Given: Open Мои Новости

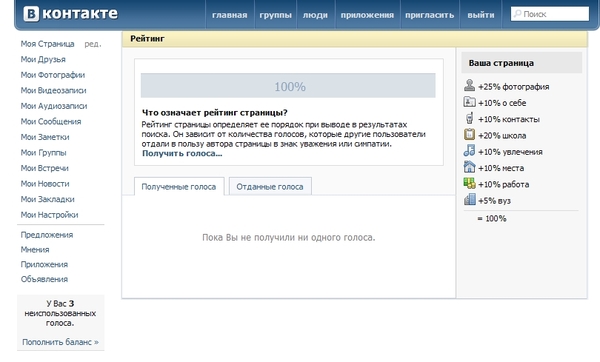Looking at the screenshot, I should click(45, 184).
